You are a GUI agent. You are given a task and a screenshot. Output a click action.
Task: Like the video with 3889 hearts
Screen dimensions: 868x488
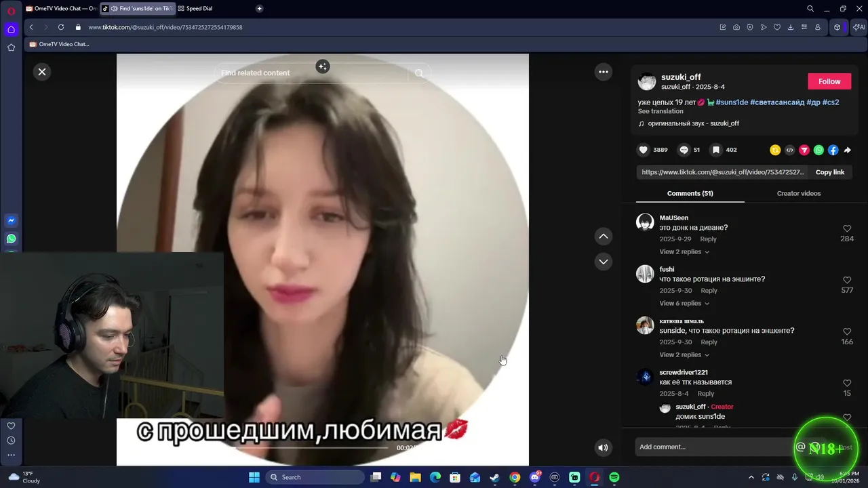644,150
